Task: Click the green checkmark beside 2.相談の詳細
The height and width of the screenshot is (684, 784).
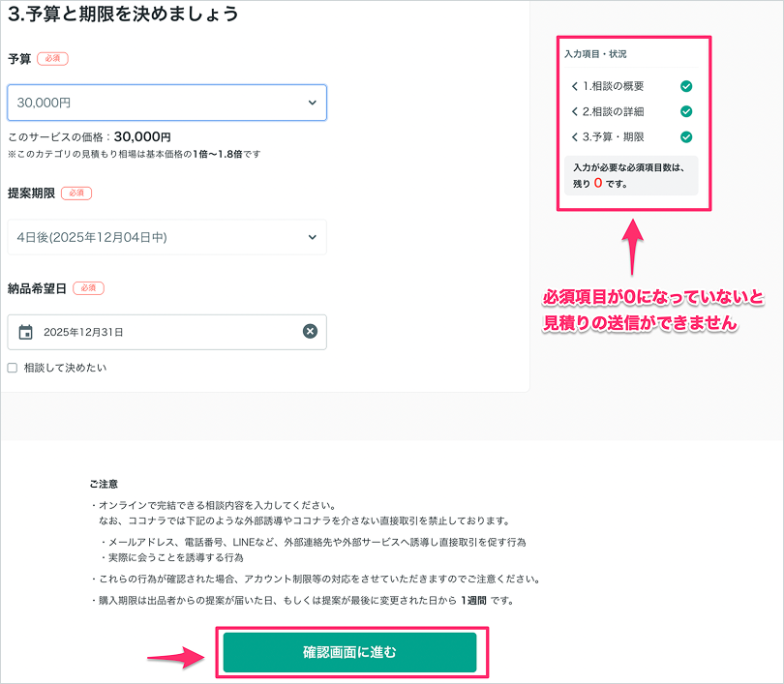Action: pos(685,111)
